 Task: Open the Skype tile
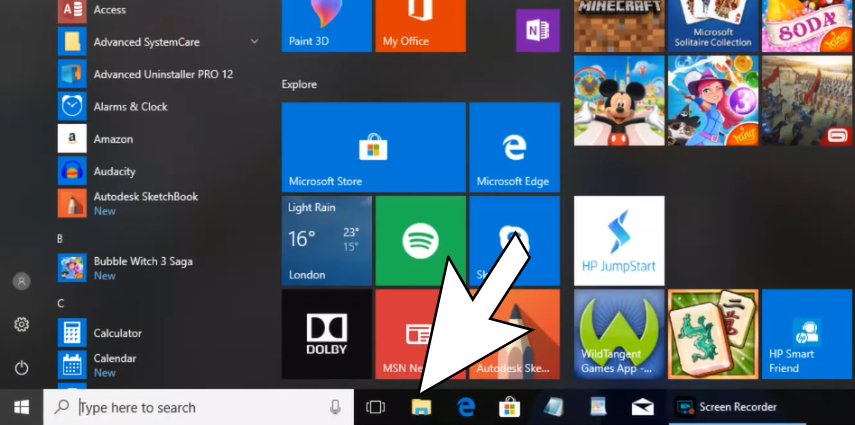[x=514, y=241]
